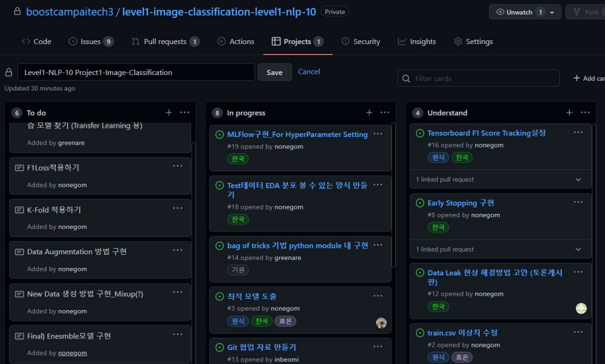Viewport: 605px width, 364px height.
Task: Open menu for K-Fold 적용하기 card
Action: coord(177,208)
